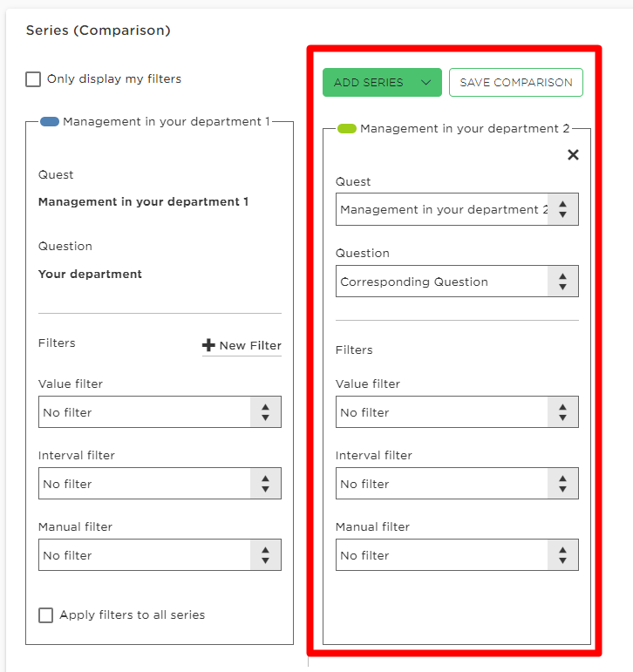This screenshot has height=672, width=633.
Task: Open the ADD SERIES chevron dropdown
Action: pos(425,82)
